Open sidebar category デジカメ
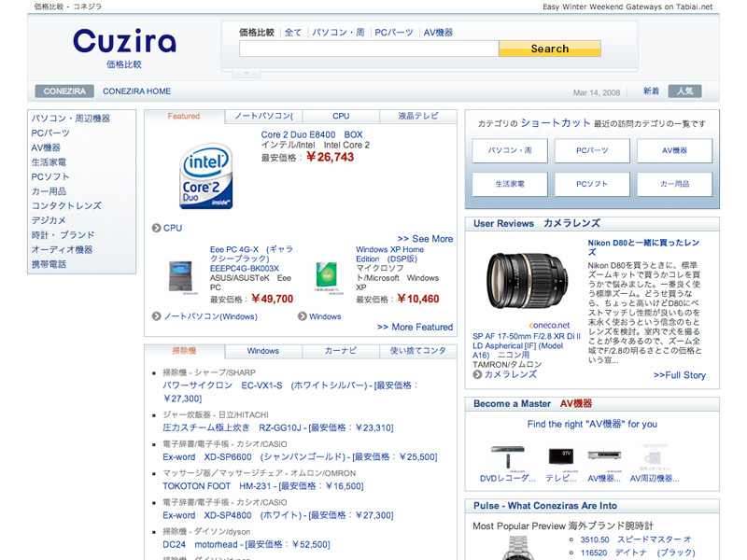The image size is (747, 560). [49, 220]
